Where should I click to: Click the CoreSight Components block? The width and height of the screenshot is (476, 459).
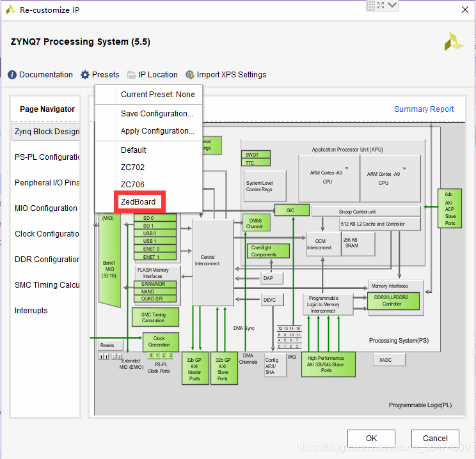coord(268,251)
